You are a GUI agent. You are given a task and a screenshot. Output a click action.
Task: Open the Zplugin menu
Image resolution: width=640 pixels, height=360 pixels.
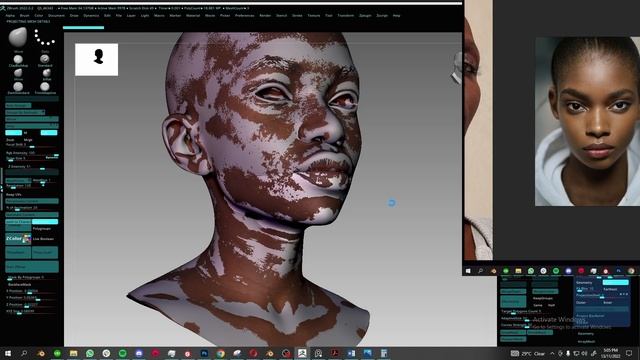[x=365, y=16]
